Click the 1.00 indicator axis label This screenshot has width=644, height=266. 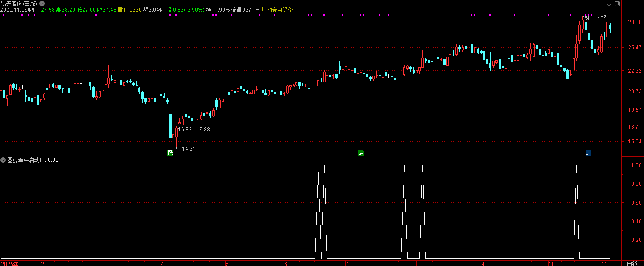point(636,165)
